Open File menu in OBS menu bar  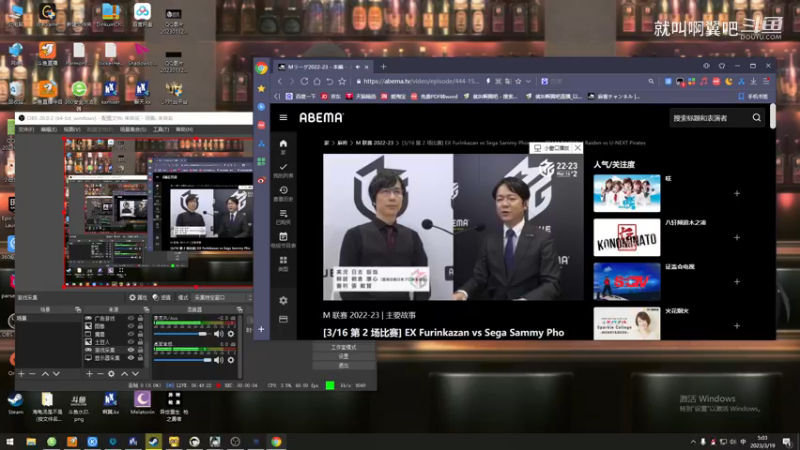tap(26, 130)
